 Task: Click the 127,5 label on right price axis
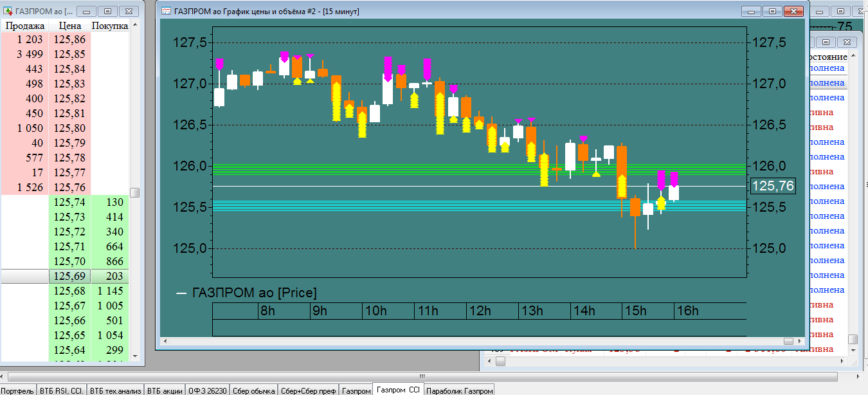768,42
